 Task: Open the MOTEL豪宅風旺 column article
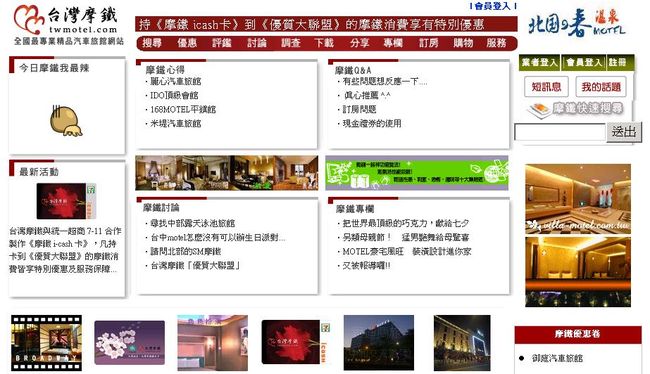[x=407, y=251]
